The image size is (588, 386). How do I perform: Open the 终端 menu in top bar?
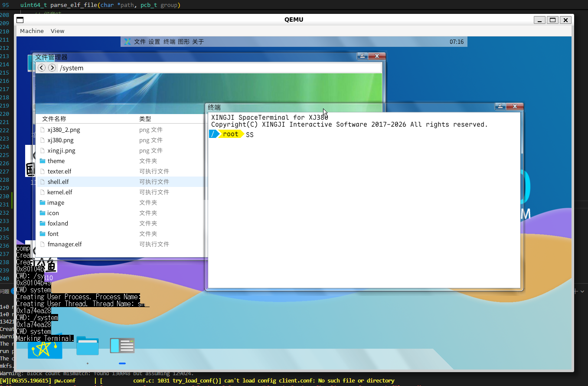point(169,42)
